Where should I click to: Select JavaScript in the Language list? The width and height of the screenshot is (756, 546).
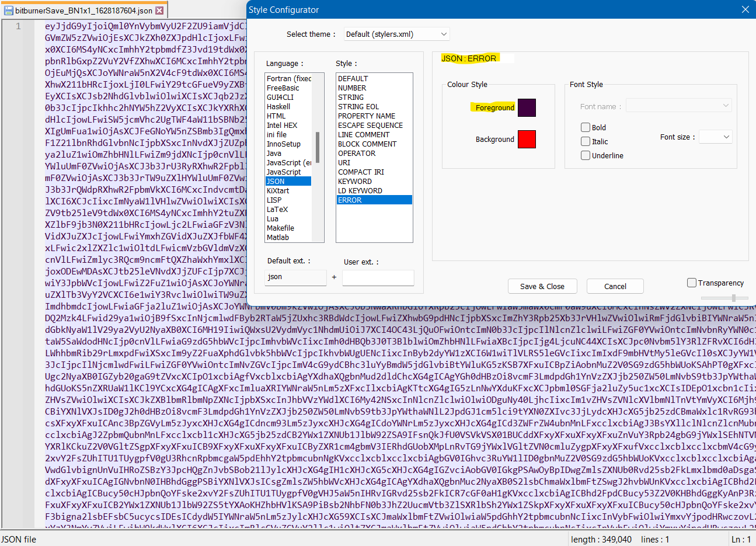[286, 172]
